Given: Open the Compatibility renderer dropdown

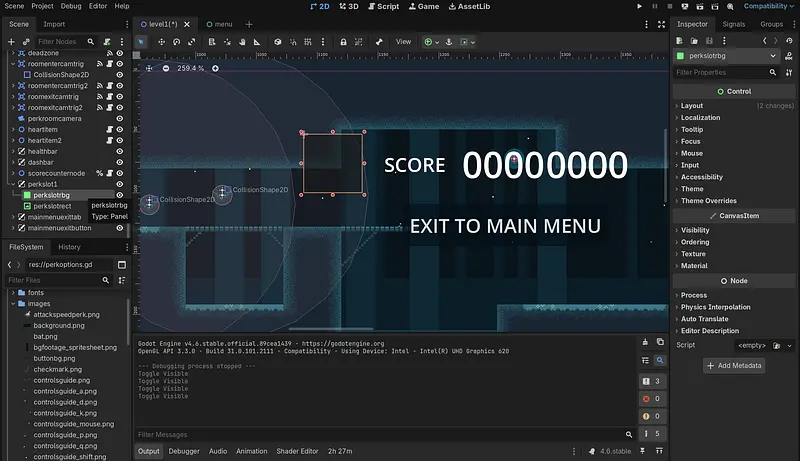Looking at the screenshot, I should 765,6.
